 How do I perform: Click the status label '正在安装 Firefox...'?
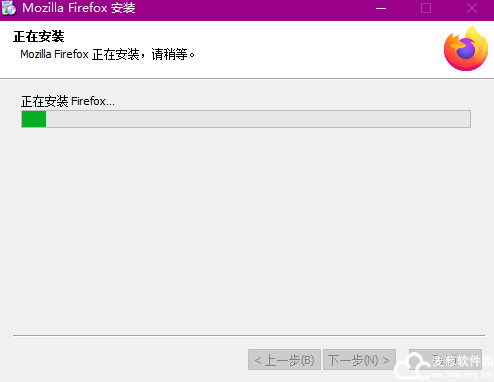pos(68,101)
